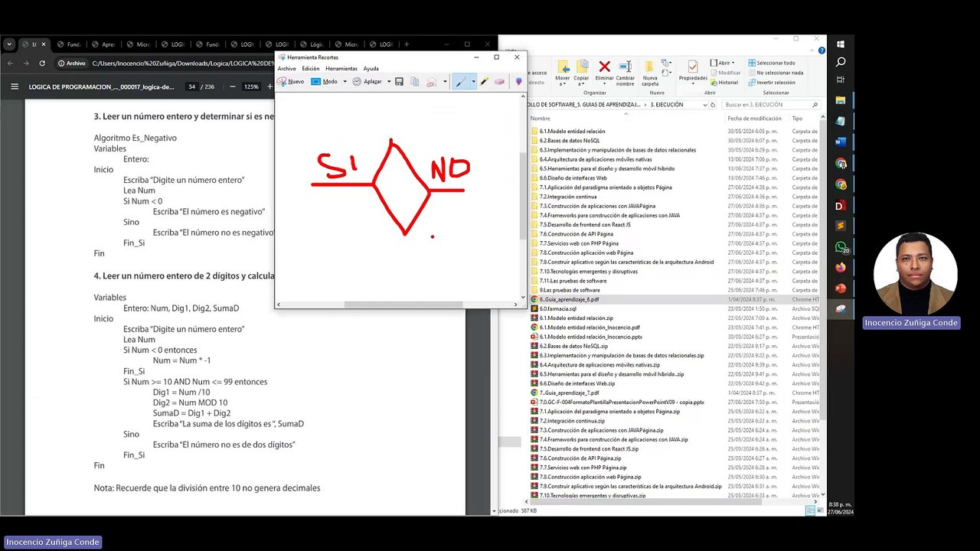Viewport: 980px width, 551px height.
Task: Copy the snip to clipboard
Action: (414, 81)
